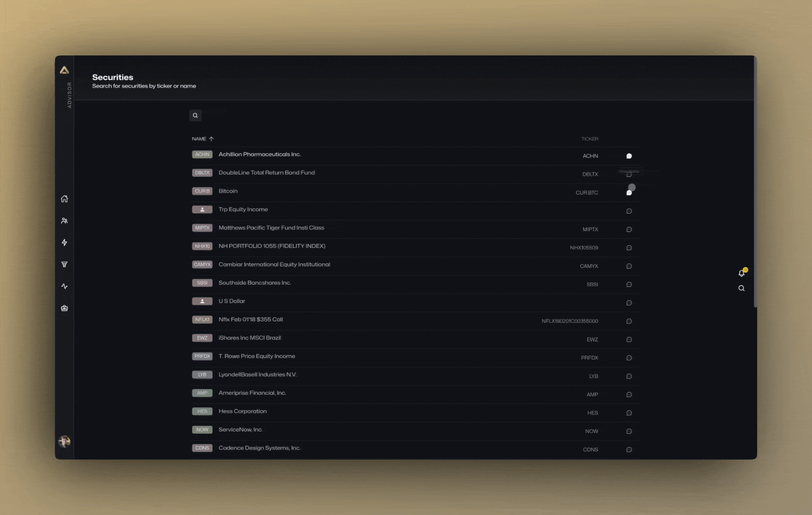Click notes icon for Cadence Design Systems
The width and height of the screenshot is (812, 515).
click(x=629, y=450)
